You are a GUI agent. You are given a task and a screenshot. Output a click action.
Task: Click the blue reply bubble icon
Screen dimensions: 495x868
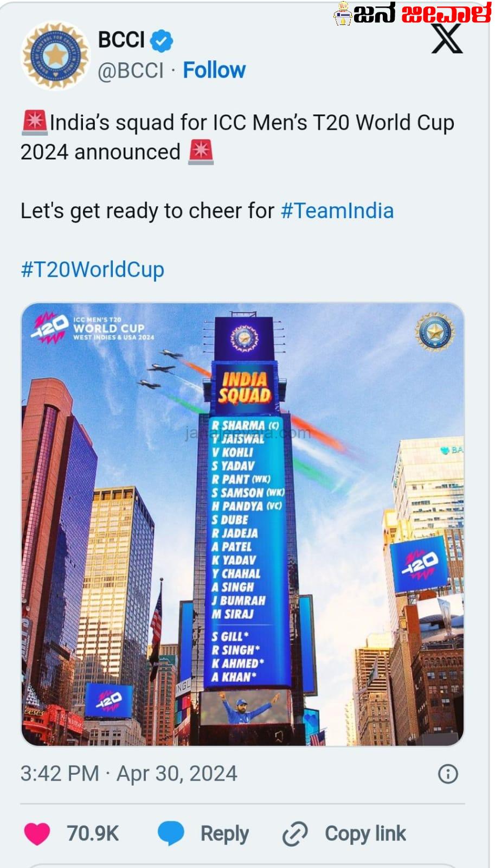pos(171,834)
